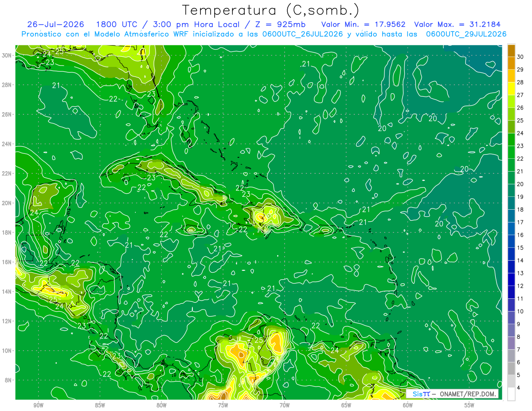532x411 pixels.
Task: Click the "70W" longitude axis label
Action: (x=285, y=405)
